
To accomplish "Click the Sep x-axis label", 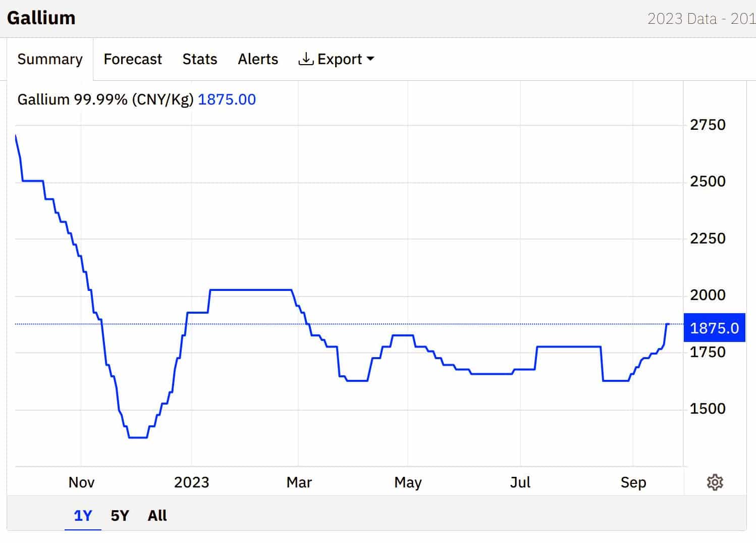I will (x=633, y=482).
